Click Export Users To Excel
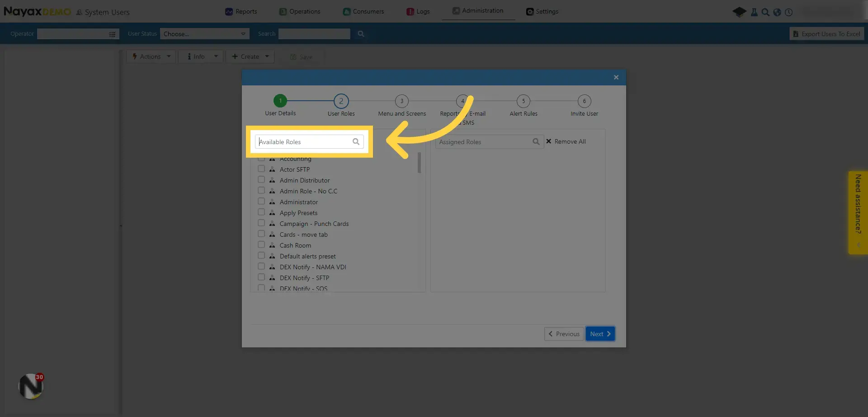The height and width of the screenshot is (417, 868). 827,34
